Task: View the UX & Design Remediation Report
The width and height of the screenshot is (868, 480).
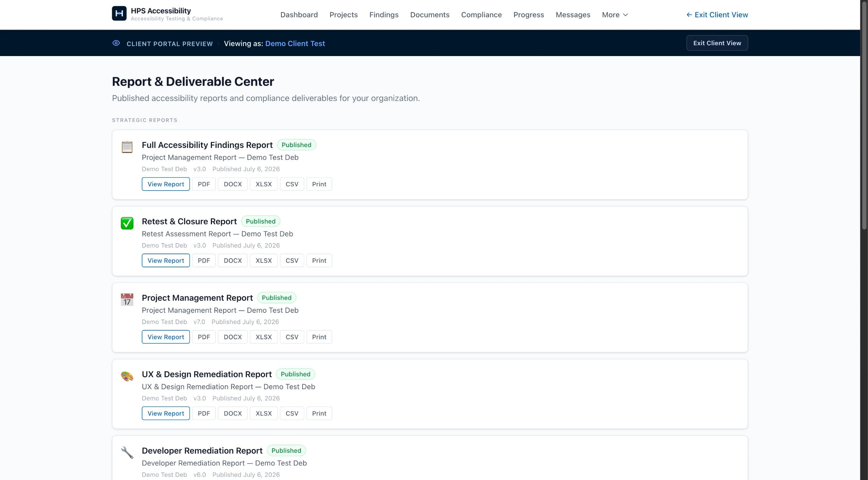Action: pos(166,413)
